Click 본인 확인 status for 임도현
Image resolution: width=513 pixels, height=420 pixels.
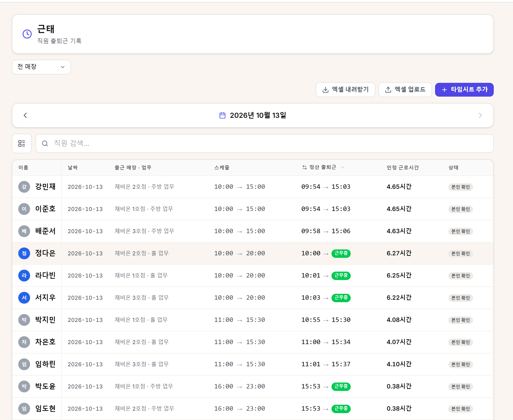coord(460,409)
